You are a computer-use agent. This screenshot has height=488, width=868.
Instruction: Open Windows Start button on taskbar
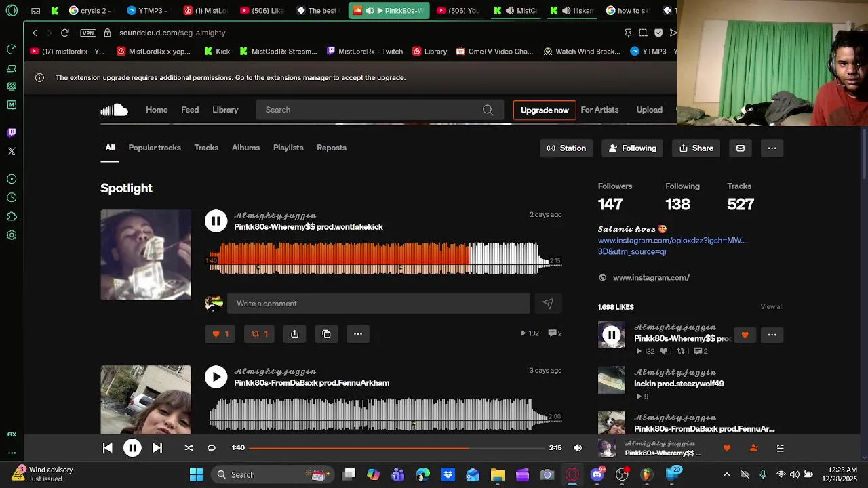tap(196, 474)
